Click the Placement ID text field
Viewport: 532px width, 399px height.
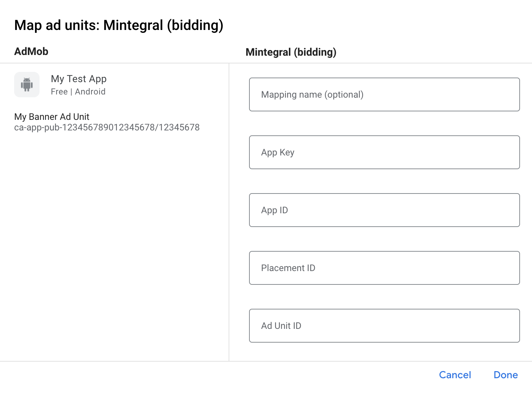(x=384, y=268)
